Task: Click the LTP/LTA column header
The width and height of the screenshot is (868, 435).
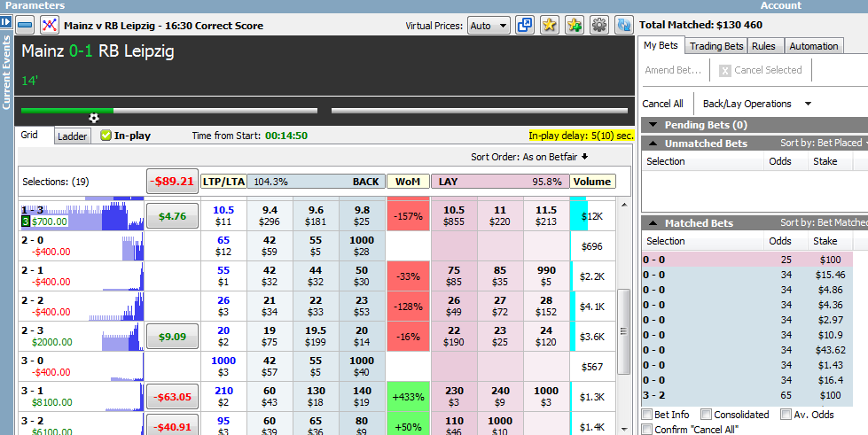Action: pyautogui.click(x=223, y=181)
